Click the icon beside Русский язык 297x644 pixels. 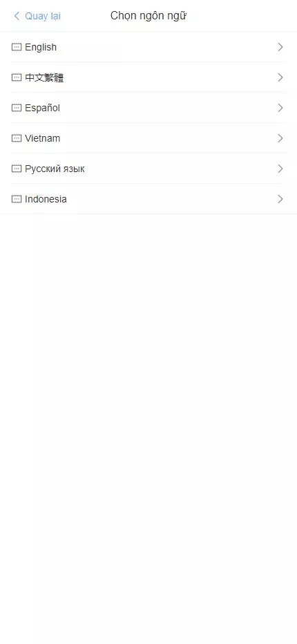[x=17, y=169]
